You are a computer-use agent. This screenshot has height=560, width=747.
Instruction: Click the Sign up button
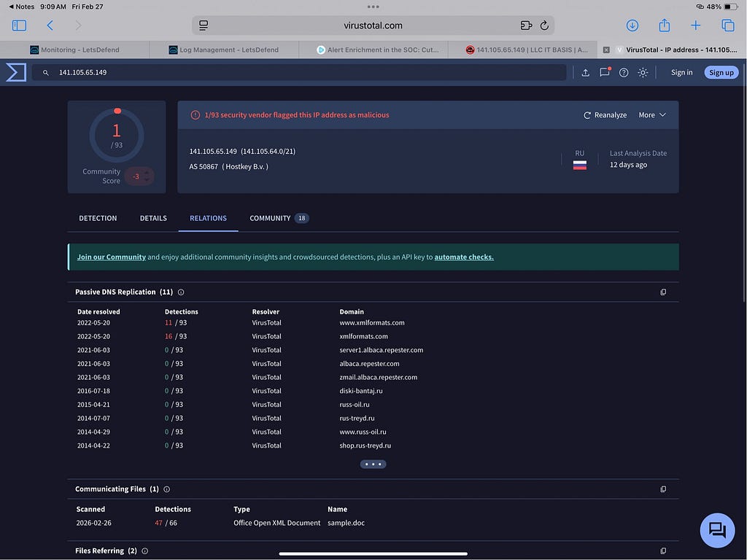pyautogui.click(x=721, y=72)
